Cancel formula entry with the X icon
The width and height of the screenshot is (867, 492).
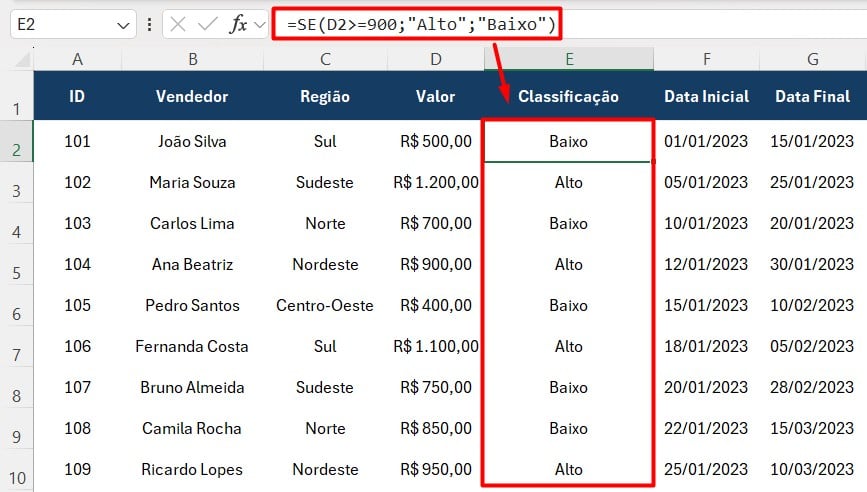pos(178,24)
